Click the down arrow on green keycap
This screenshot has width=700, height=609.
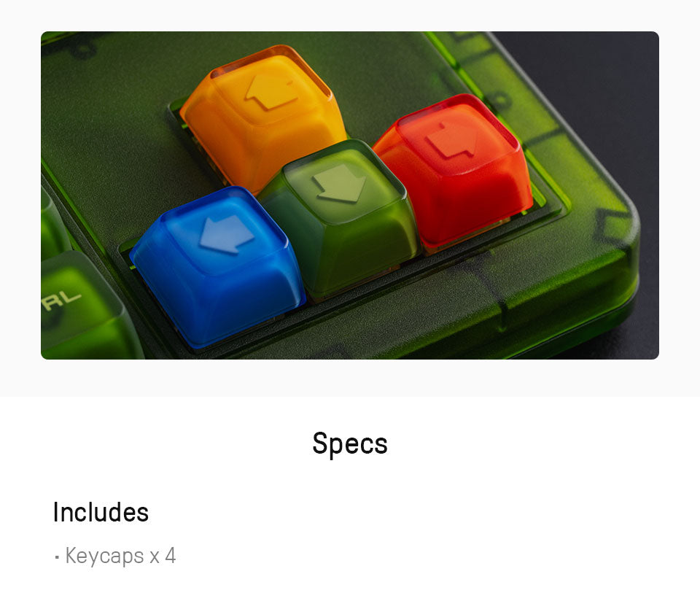pos(339,183)
